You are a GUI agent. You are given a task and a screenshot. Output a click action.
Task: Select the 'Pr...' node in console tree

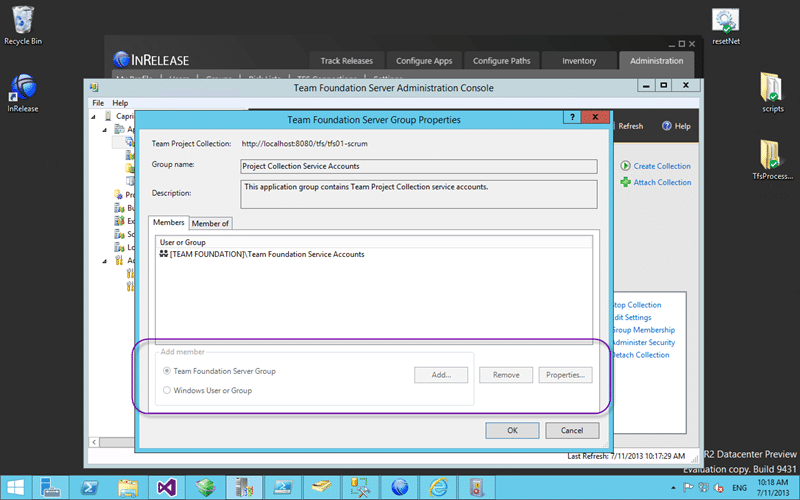click(x=124, y=195)
